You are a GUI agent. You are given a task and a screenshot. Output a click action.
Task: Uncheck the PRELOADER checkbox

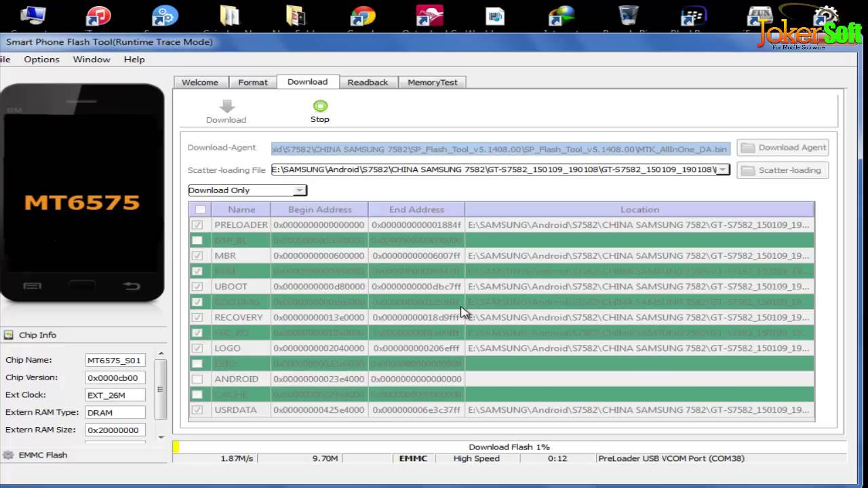(x=197, y=225)
